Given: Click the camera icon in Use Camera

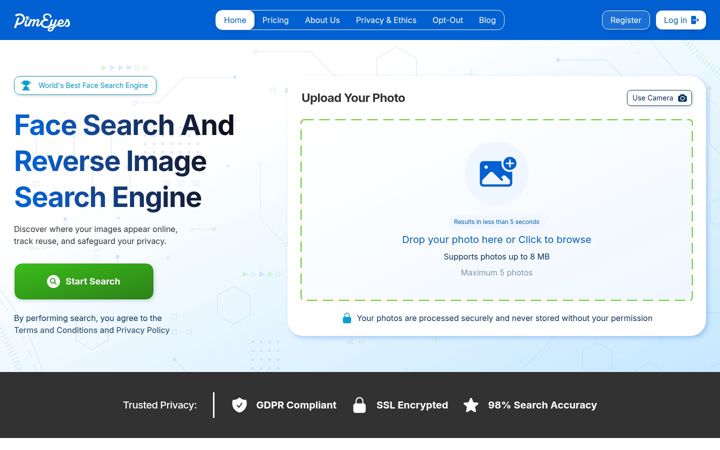Looking at the screenshot, I should click(x=682, y=98).
